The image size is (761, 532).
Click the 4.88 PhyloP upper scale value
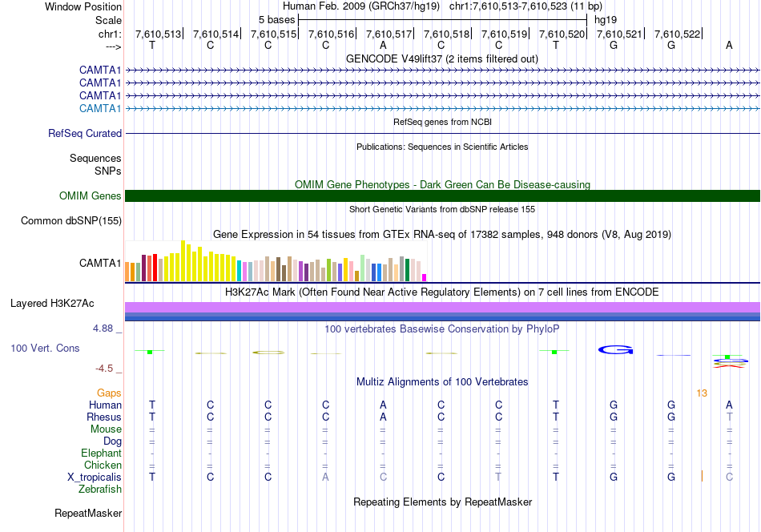(x=103, y=328)
